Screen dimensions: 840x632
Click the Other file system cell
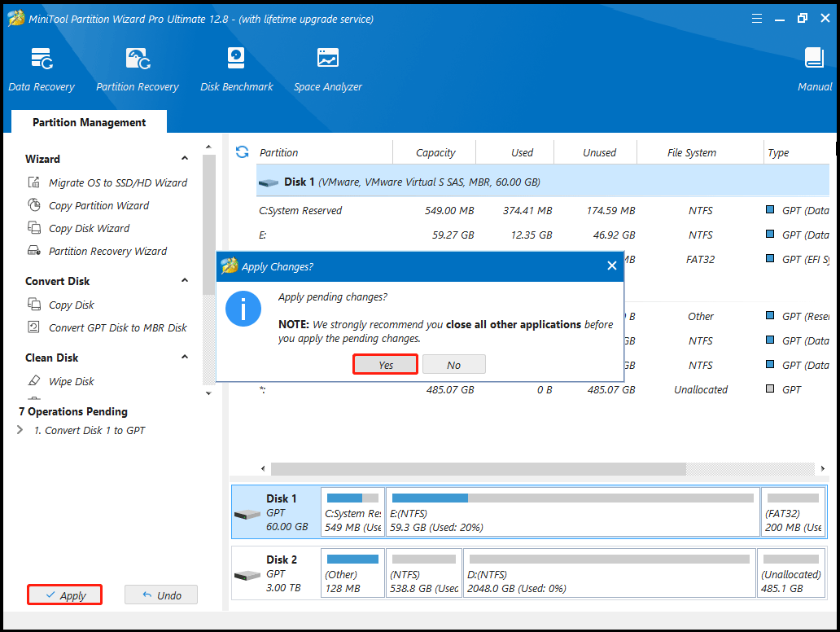coord(700,316)
